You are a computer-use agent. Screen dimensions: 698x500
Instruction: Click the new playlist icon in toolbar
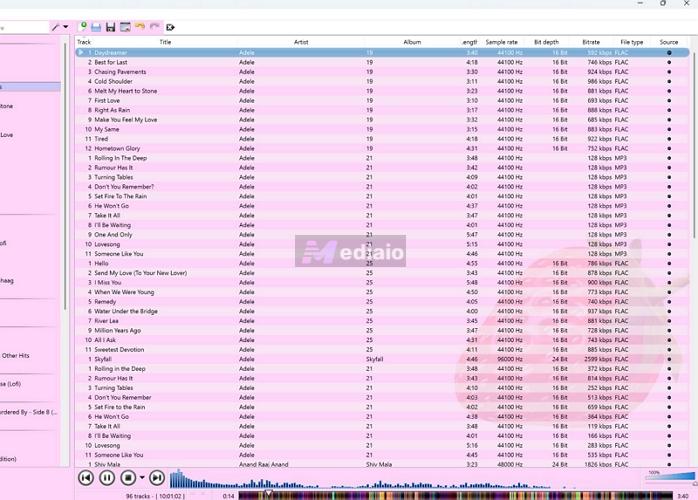pyautogui.click(x=82, y=26)
